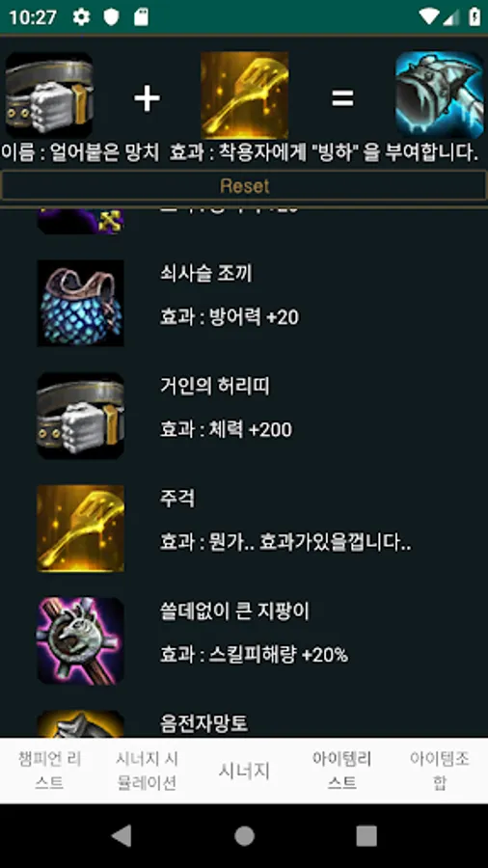
Task: Select the Frozen Mallet result icon
Action: click(440, 95)
